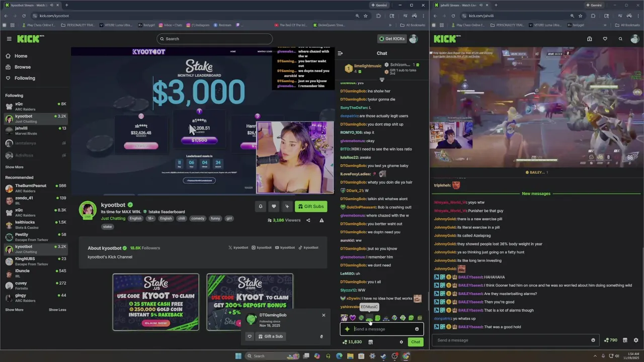Image resolution: width=644 pixels, height=362 pixels.
Task: Click the EDMusiC emote in quick emote bar
Action: tap(369, 318)
